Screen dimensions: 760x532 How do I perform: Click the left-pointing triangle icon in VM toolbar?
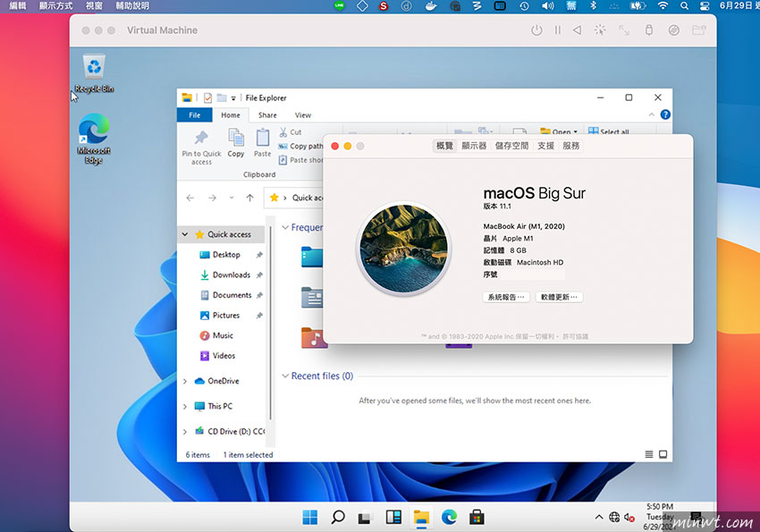click(x=578, y=30)
